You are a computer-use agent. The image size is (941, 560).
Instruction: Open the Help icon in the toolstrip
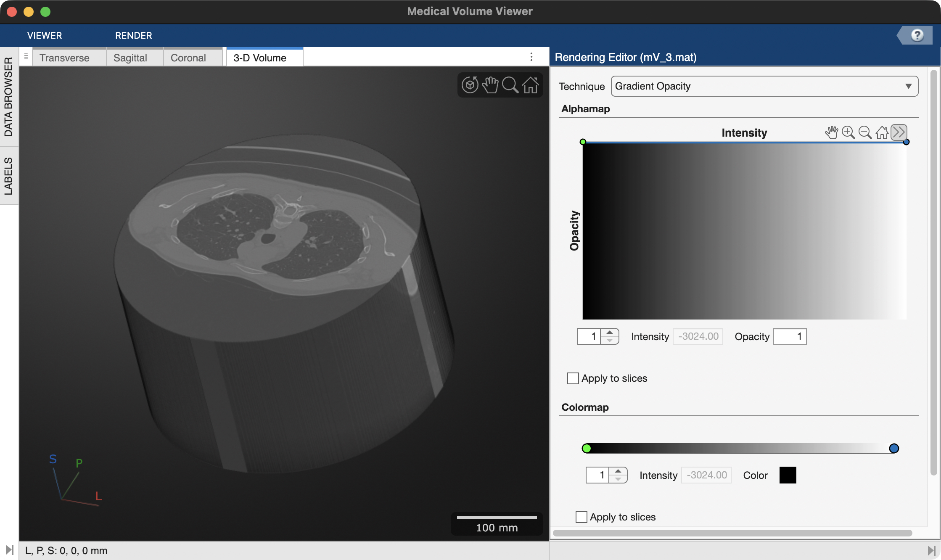coord(917,35)
